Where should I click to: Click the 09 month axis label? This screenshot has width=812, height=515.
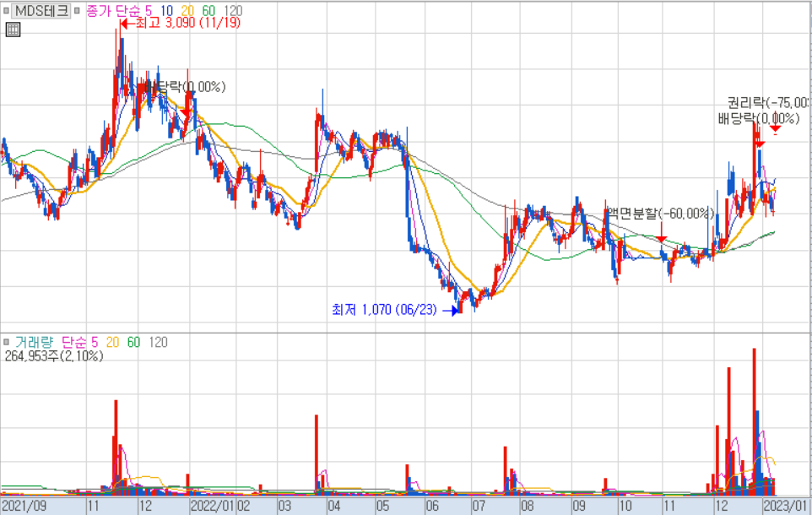pos(578,506)
